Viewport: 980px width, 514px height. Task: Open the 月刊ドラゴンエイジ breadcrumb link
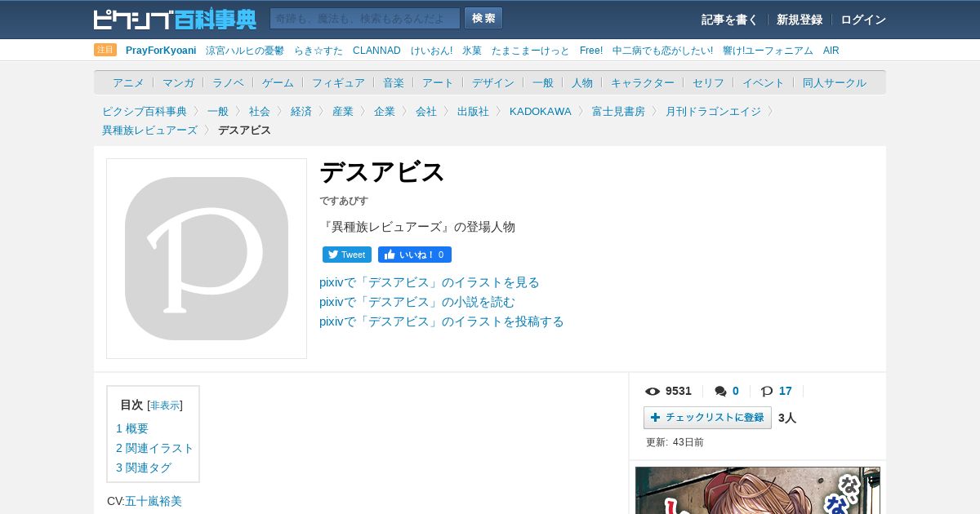pos(713,111)
